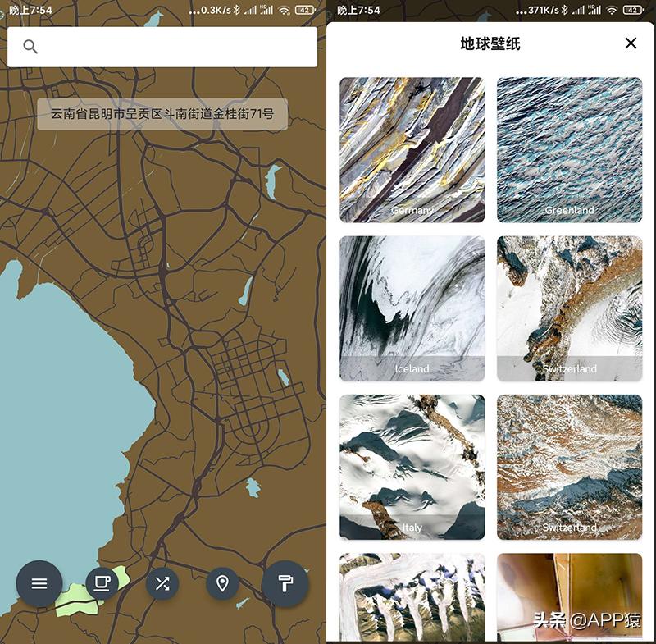The image size is (656, 644).
Task: Select the Iceland wallpaper thumbnail
Action: 412,308
